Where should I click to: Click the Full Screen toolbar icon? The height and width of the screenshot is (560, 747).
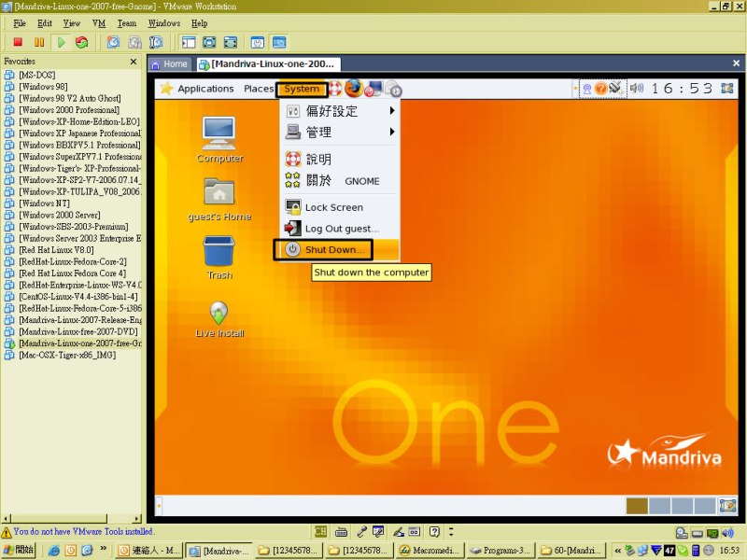[231, 42]
